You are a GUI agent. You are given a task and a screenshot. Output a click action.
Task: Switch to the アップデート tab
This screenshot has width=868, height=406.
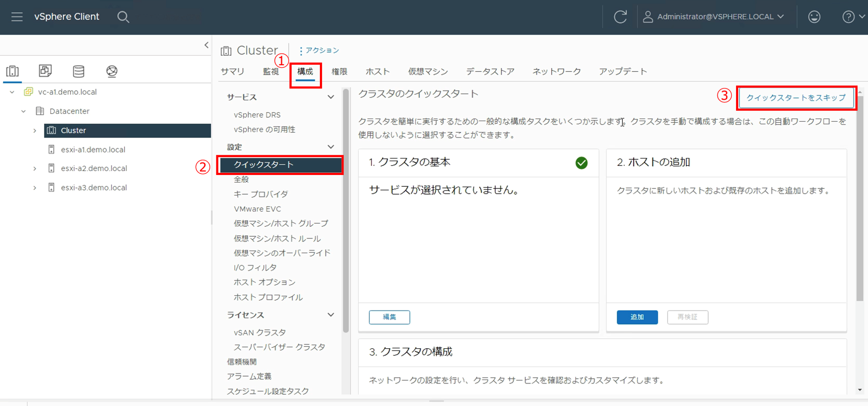pyautogui.click(x=623, y=71)
